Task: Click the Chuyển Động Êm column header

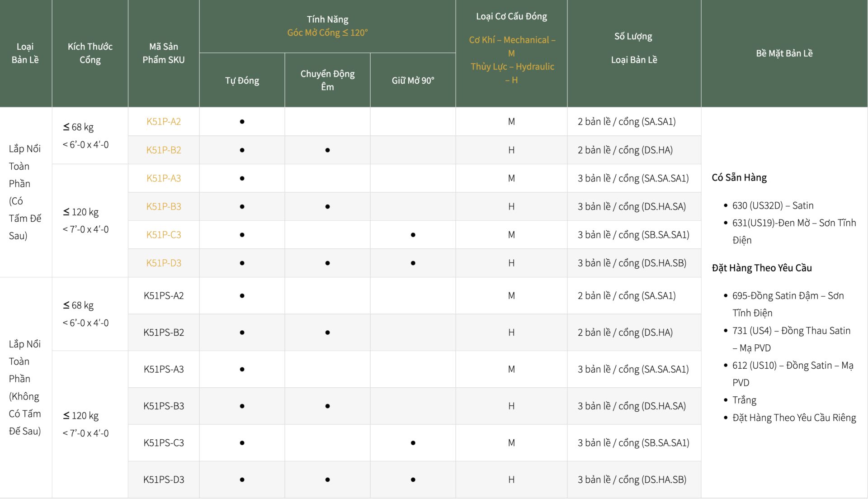Action: 327,80
